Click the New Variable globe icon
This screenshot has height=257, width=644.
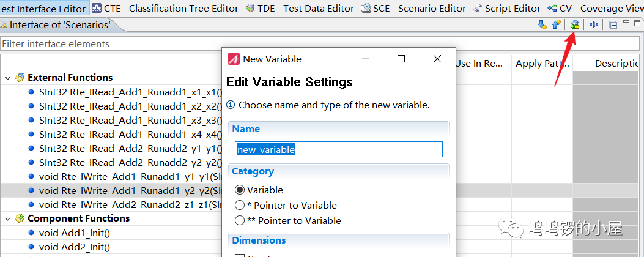(x=574, y=25)
